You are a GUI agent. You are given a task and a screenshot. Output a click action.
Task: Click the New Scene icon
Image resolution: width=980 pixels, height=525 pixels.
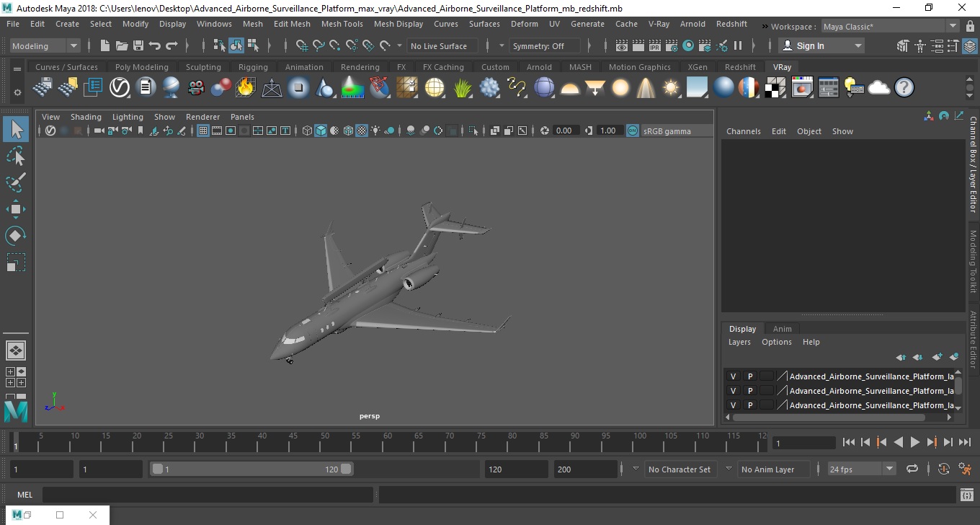(x=105, y=45)
